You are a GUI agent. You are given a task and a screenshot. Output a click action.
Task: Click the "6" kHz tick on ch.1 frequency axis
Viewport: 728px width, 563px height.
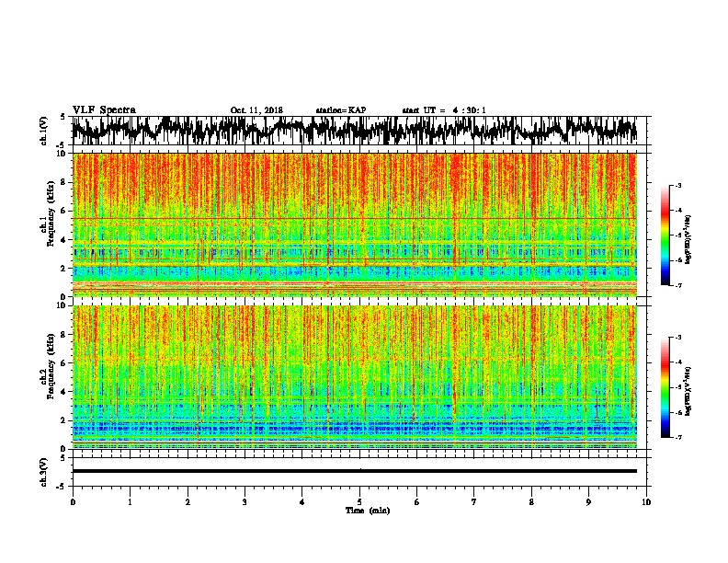(x=65, y=211)
